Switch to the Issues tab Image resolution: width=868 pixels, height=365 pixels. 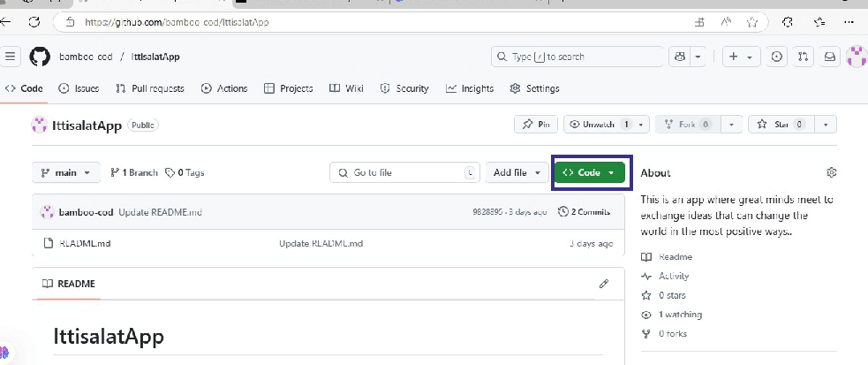[79, 88]
